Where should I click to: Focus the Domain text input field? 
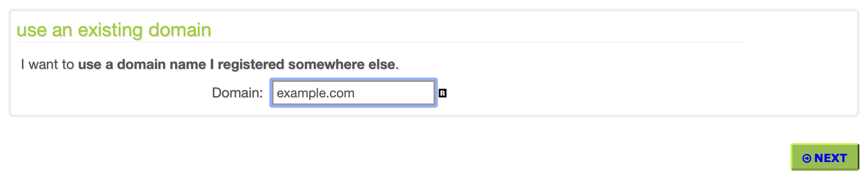(x=353, y=93)
